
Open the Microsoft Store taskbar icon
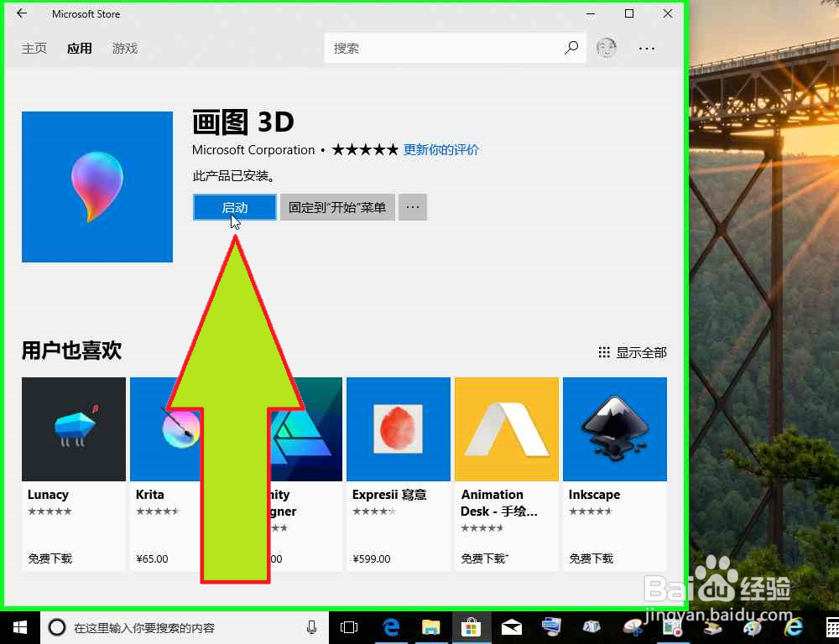472,626
